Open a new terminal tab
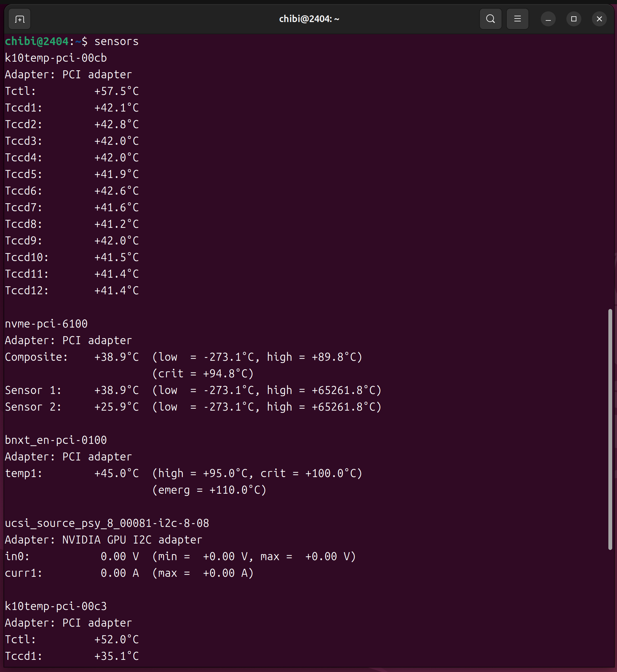 (x=20, y=19)
